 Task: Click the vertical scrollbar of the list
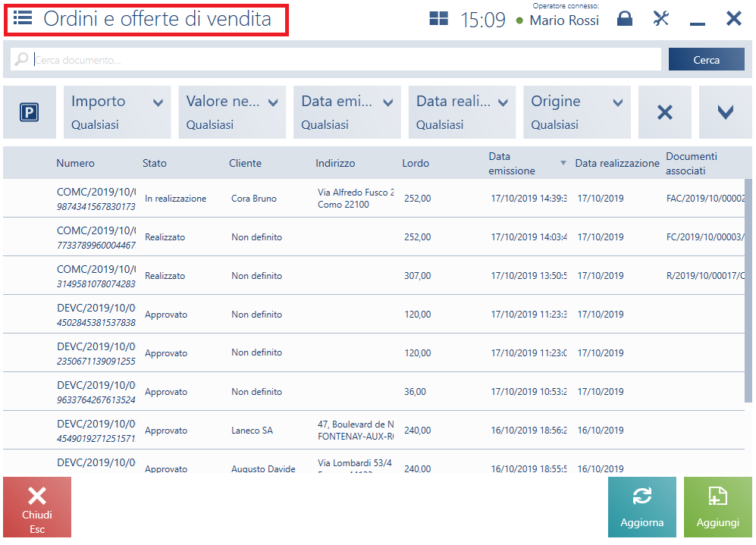tap(748, 290)
